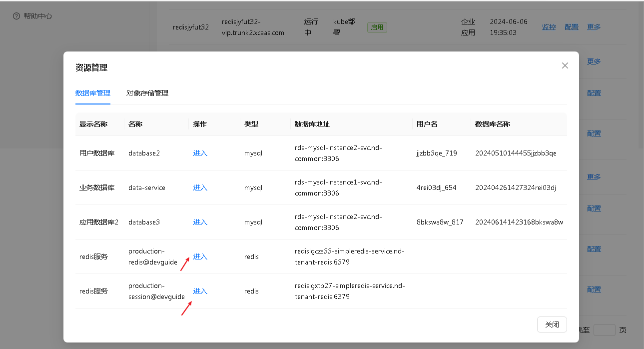Screen dimensions: 644x349
Task: Select redis服务 cell in production-redis@devguide row
Action: click(93, 256)
